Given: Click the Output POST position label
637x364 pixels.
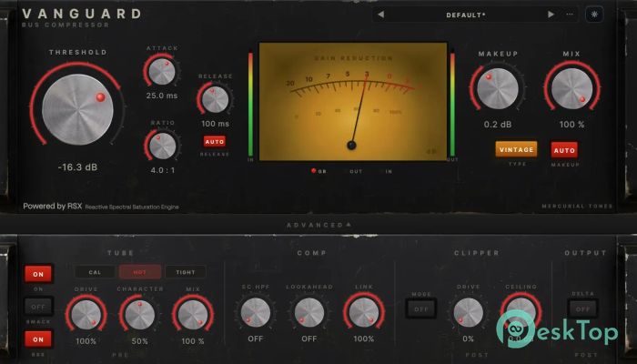Looking at the screenshot, I should [x=586, y=355].
